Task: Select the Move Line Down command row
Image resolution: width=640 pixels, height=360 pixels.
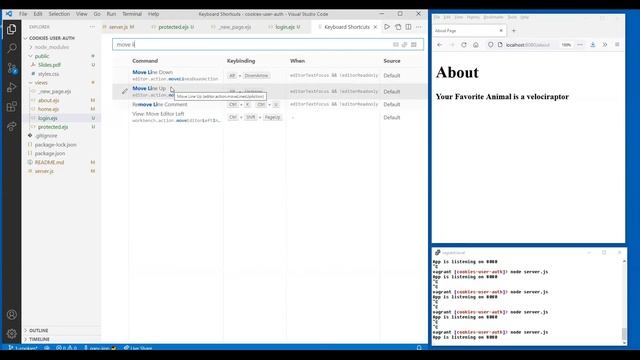Action: [x=269, y=76]
